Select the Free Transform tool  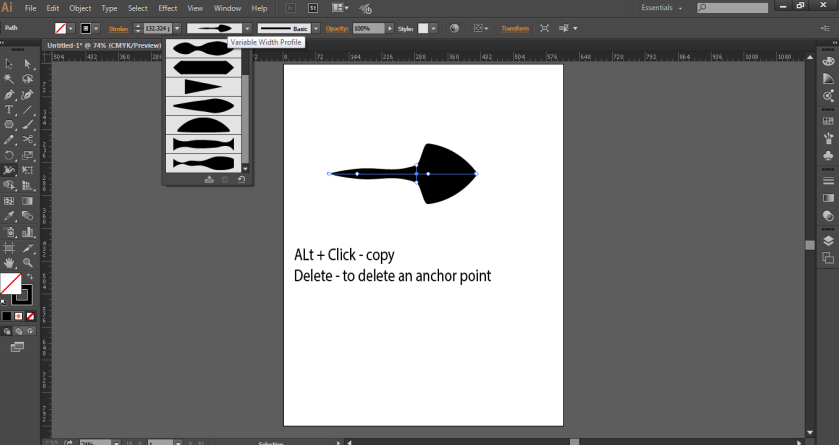[27, 171]
